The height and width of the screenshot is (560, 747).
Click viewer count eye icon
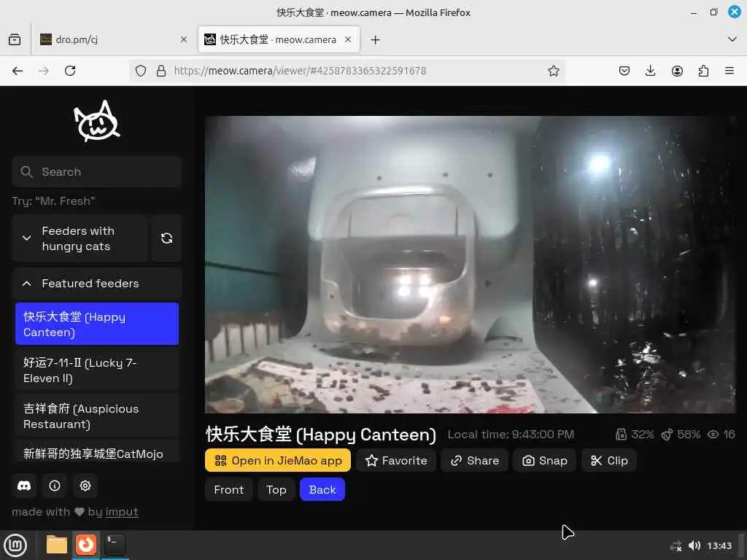coord(713,435)
